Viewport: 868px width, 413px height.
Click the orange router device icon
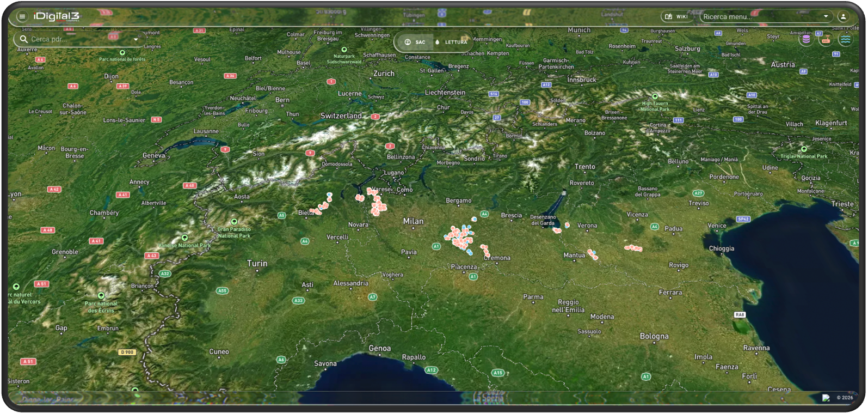click(x=826, y=39)
